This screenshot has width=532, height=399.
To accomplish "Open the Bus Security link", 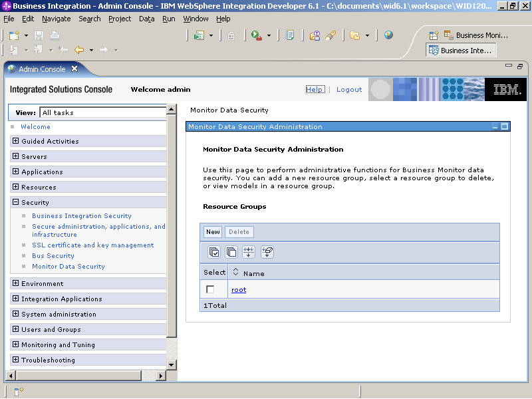I will pos(53,255).
